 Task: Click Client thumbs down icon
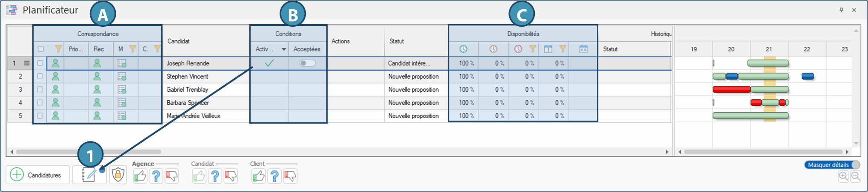coord(290,176)
